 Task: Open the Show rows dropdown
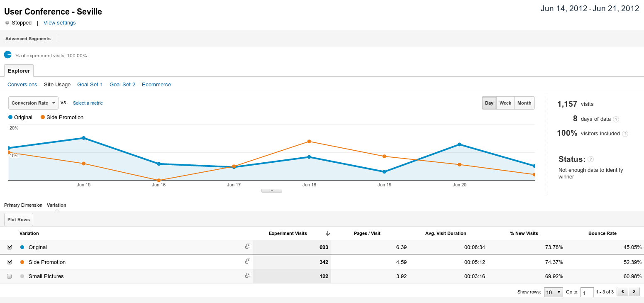(x=553, y=292)
